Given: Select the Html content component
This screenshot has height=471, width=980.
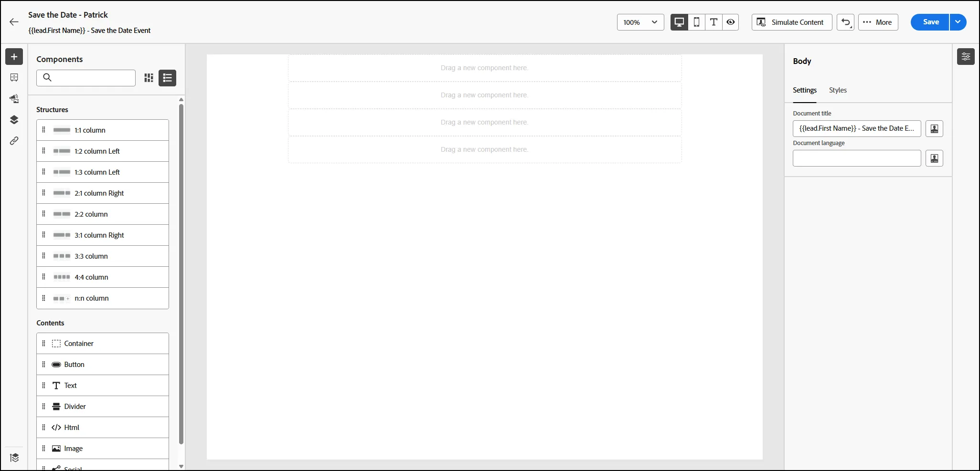Looking at the screenshot, I should [103, 428].
